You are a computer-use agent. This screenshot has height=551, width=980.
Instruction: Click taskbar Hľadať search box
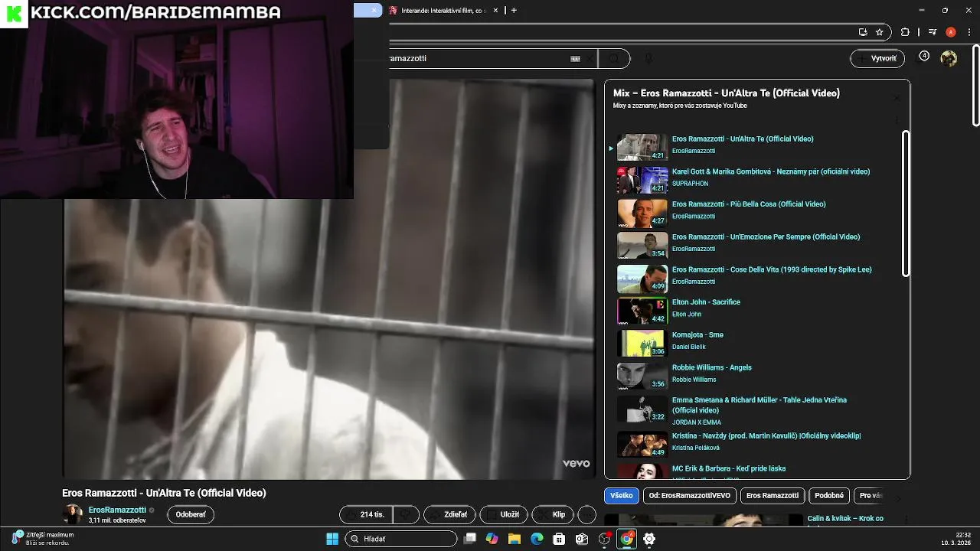tap(402, 539)
